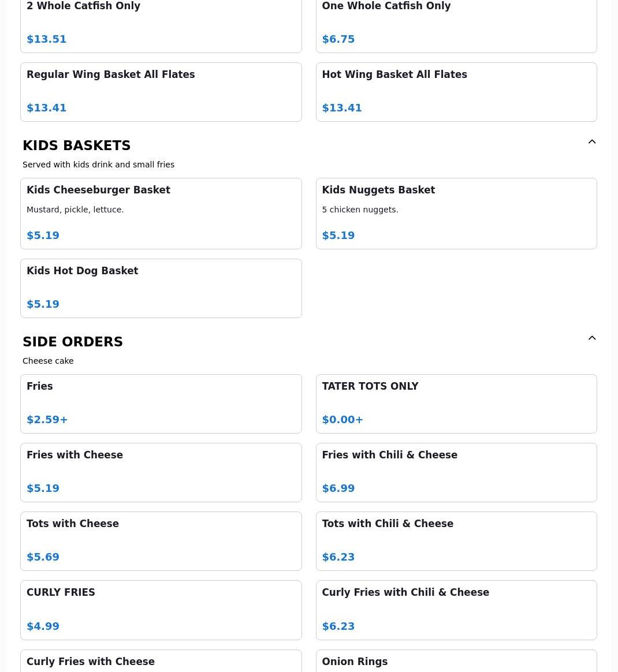
Task: Add Fries from side orders
Action: [x=161, y=403]
